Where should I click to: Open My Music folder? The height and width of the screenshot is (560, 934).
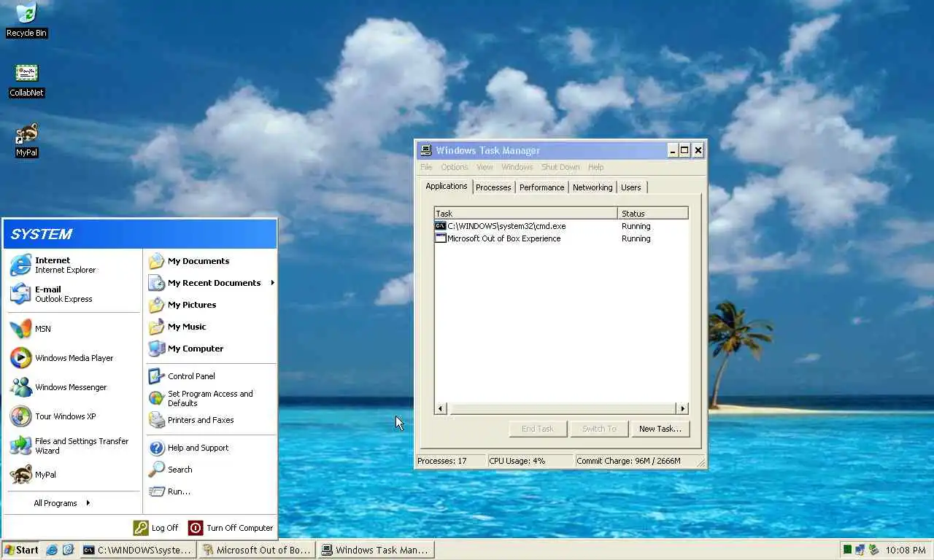211,327
